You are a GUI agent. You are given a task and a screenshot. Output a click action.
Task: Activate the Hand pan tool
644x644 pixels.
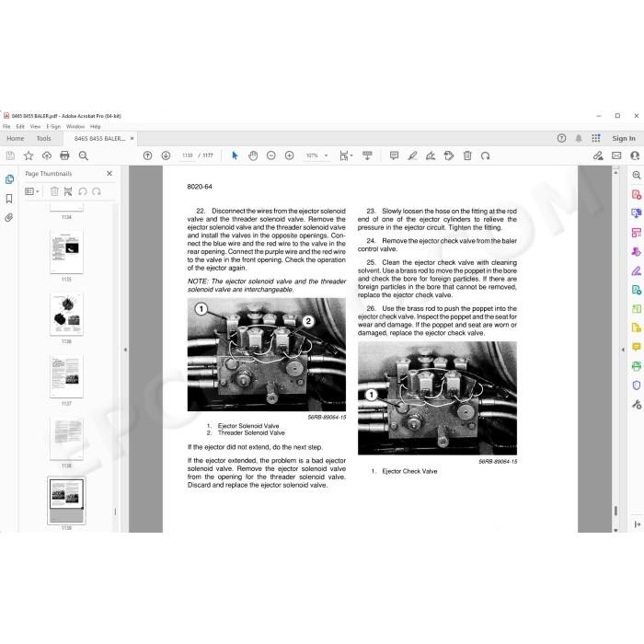253,155
